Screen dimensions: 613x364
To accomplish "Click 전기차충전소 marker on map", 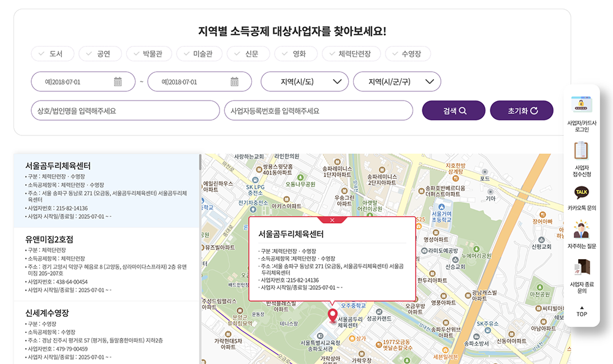I will (253, 210).
